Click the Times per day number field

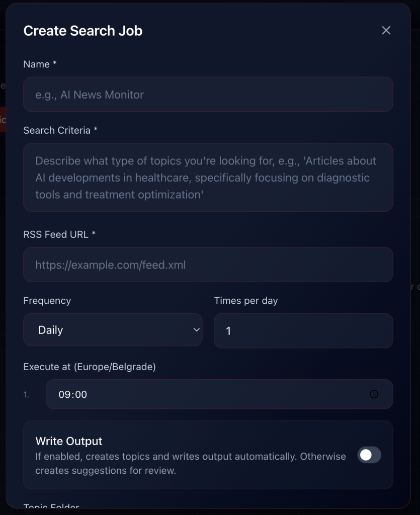[303, 331]
